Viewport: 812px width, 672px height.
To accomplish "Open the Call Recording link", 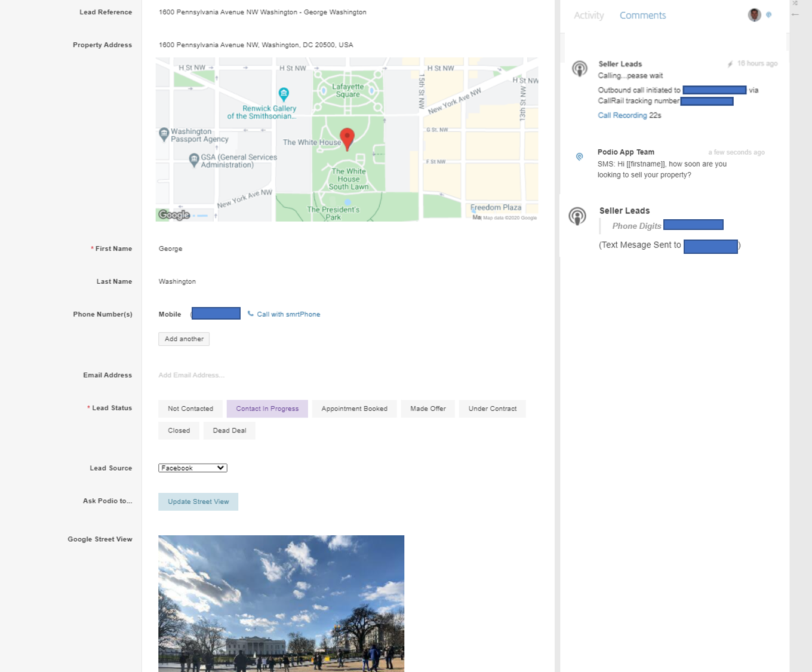I will (x=622, y=115).
